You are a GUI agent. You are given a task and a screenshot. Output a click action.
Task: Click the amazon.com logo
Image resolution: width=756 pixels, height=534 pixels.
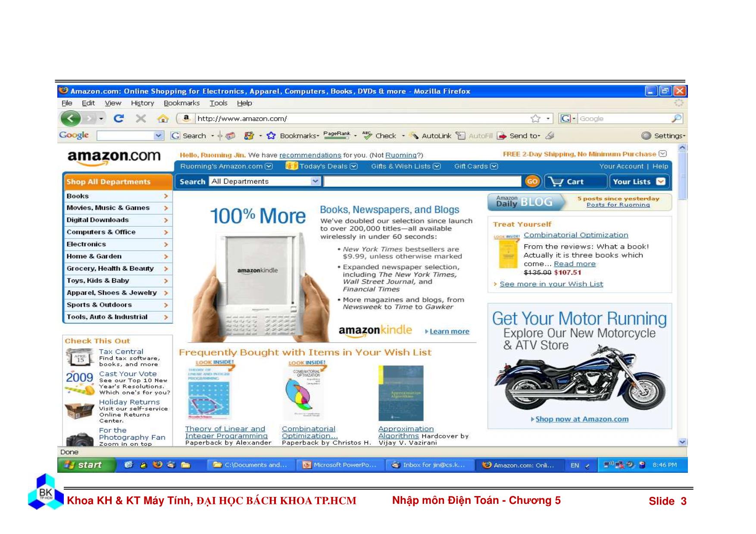tap(114, 157)
